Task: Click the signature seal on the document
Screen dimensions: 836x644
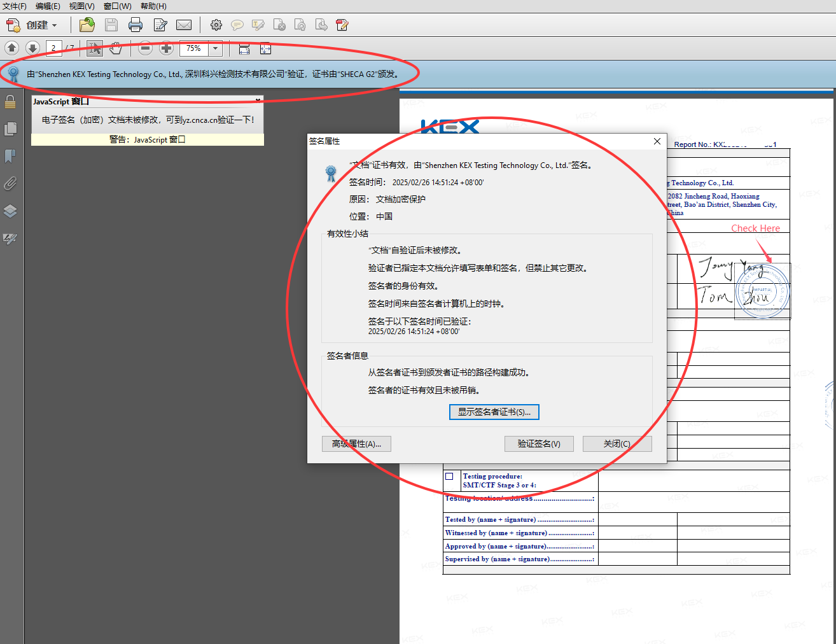Action: click(x=762, y=291)
